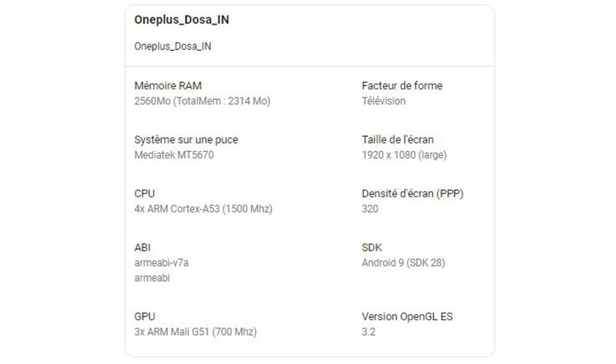Screen dimensions: 616x364
Task: Click the Densité d'écran (PPP) label
Action: [413, 194]
